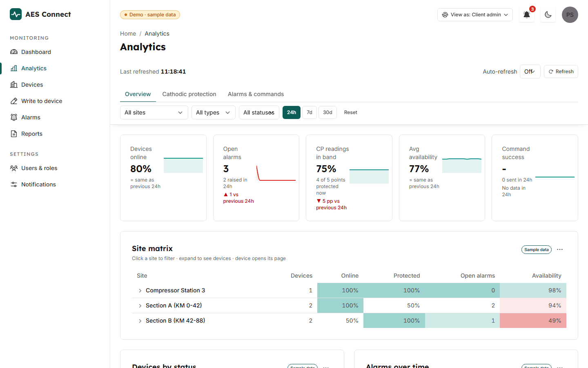Open the Auto-refresh Off dropdown
This screenshot has width=588, height=368.
[530, 72]
